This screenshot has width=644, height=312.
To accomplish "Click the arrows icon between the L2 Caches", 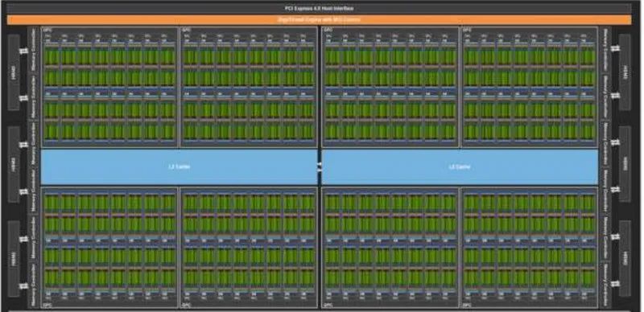I will 320,166.
